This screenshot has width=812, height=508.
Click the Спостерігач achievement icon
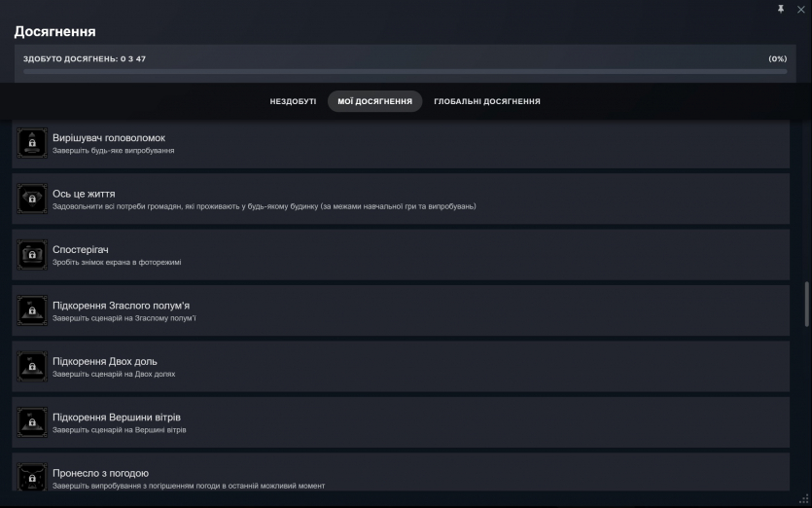[x=32, y=255]
